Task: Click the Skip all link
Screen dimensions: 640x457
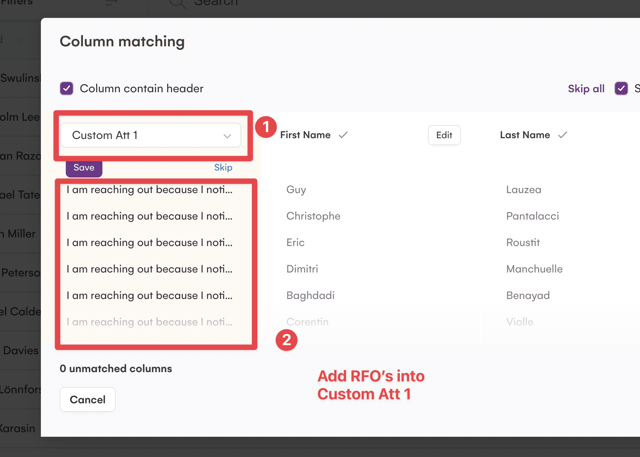Action: click(x=586, y=89)
